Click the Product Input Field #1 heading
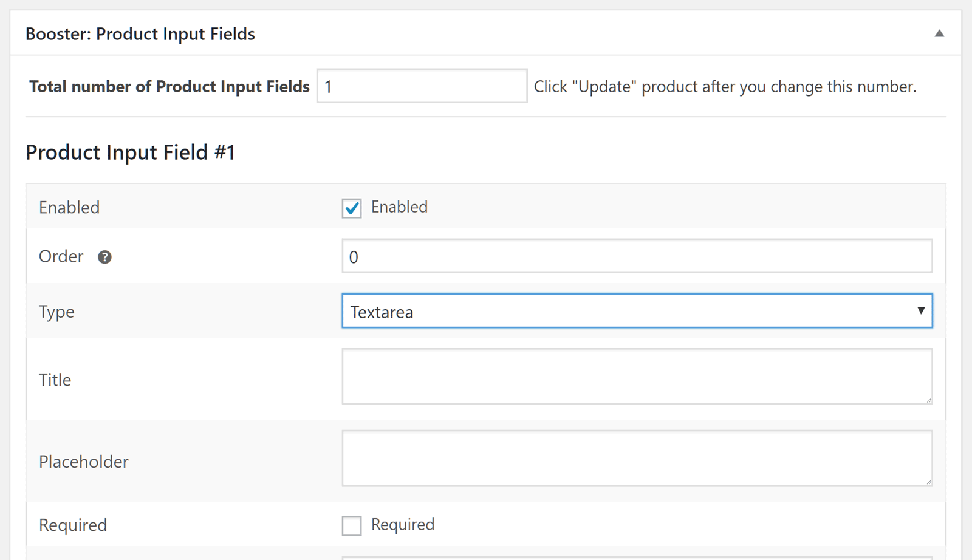972x560 pixels. tap(130, 152)
